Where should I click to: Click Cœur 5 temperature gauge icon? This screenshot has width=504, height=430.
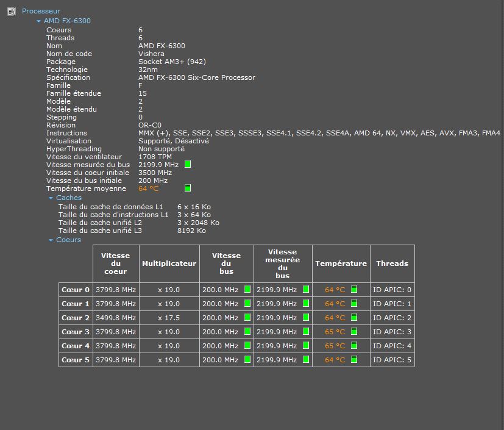tap(354, 360)
